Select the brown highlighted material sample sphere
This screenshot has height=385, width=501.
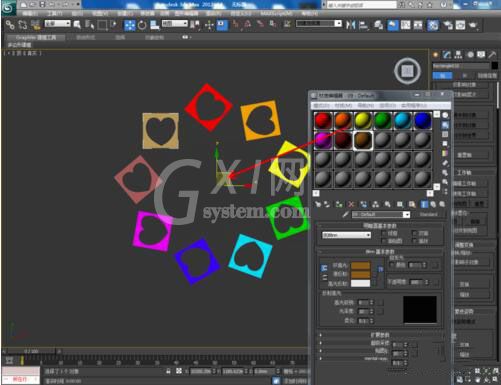click(x=363, y=140)
